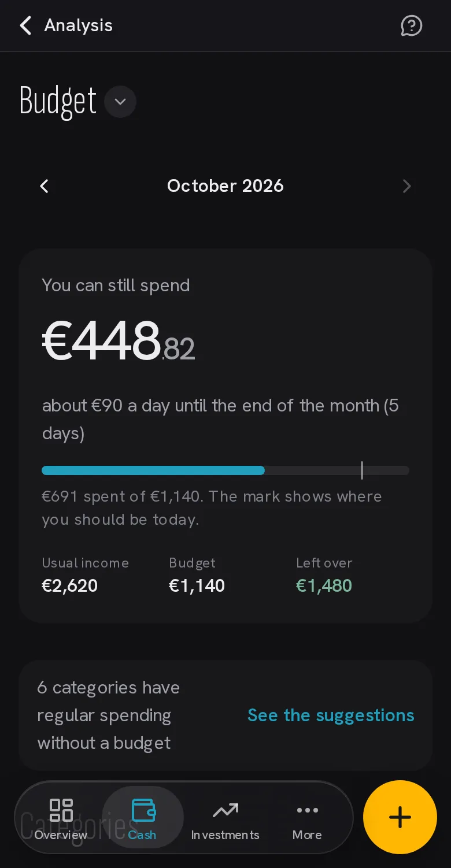Image resolution: width=451 pixels, height=868 pixels.
Task: Tap the Analysis header title
Action: tap(79, 25)
